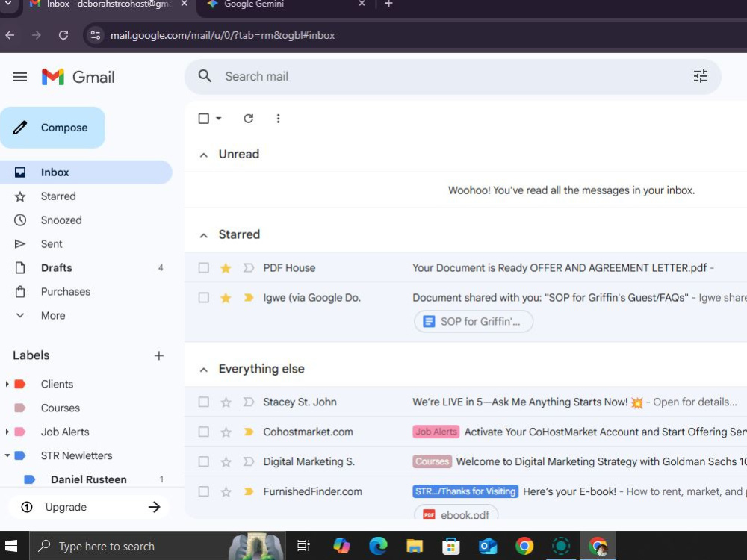Screen dimensions: 747x560
Task: Expand the More sidebar item
Action: (x=53, y=316)
